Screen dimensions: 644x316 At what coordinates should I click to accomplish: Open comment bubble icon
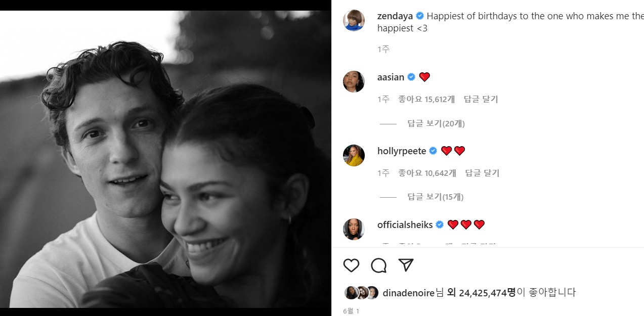378,265
